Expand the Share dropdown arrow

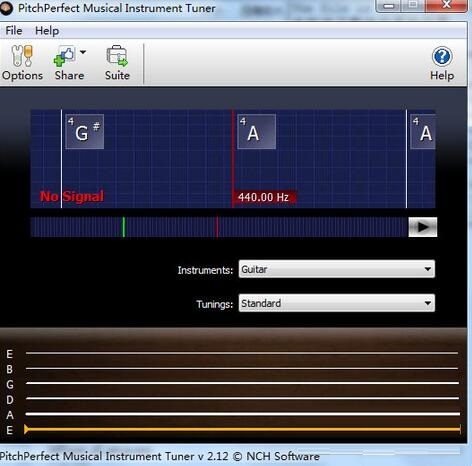[83, 52]
